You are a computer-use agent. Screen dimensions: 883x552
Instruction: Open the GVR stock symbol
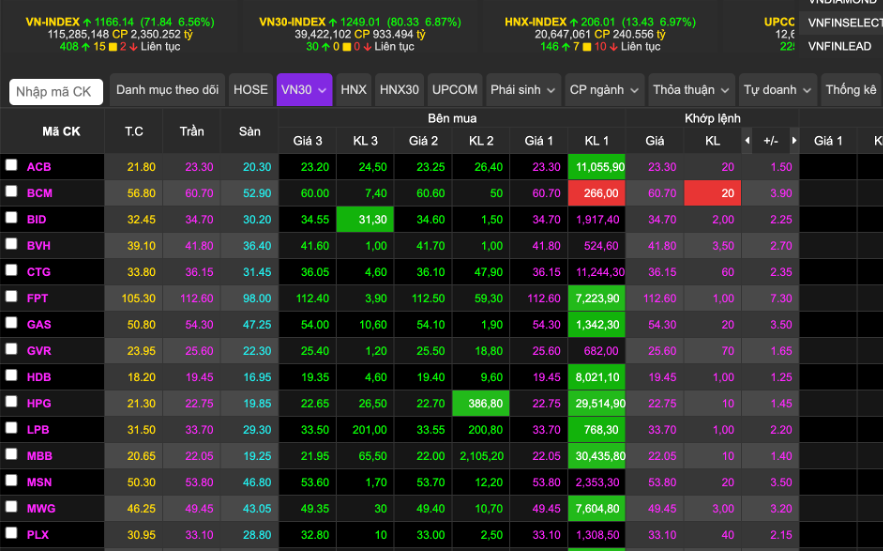pyautogui.click(x=39, y=351)
